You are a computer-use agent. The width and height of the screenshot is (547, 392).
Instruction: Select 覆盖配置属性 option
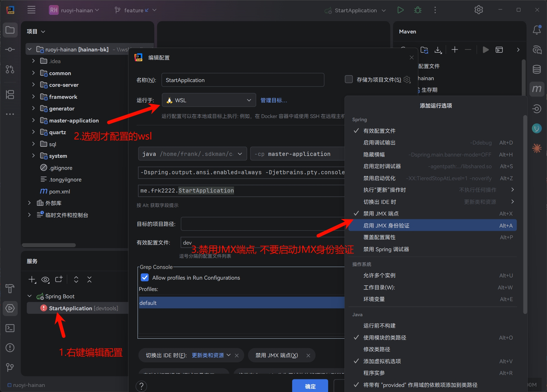coord(432,237)
